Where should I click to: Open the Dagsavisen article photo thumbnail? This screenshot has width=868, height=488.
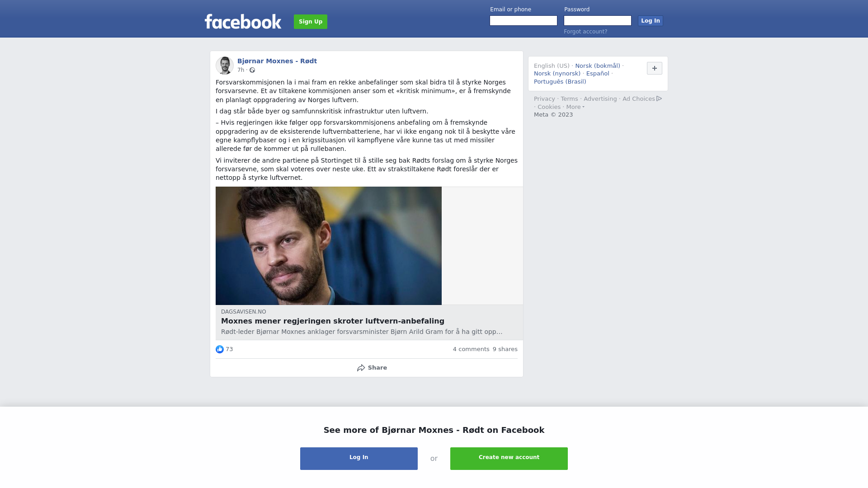[x=329, y=246]
